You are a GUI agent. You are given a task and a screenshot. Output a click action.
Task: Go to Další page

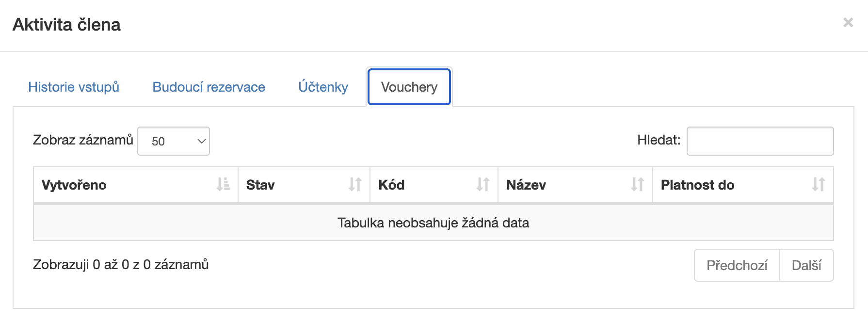coord(806,265)
